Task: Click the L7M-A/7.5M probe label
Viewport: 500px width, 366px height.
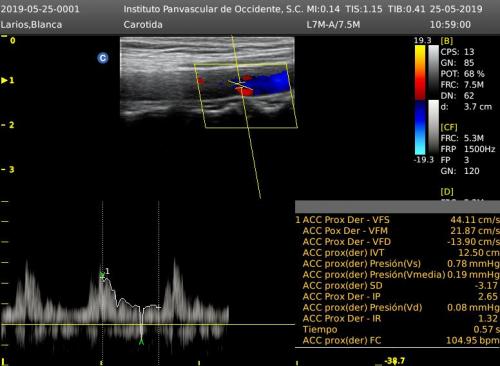Action: point(333,25)
